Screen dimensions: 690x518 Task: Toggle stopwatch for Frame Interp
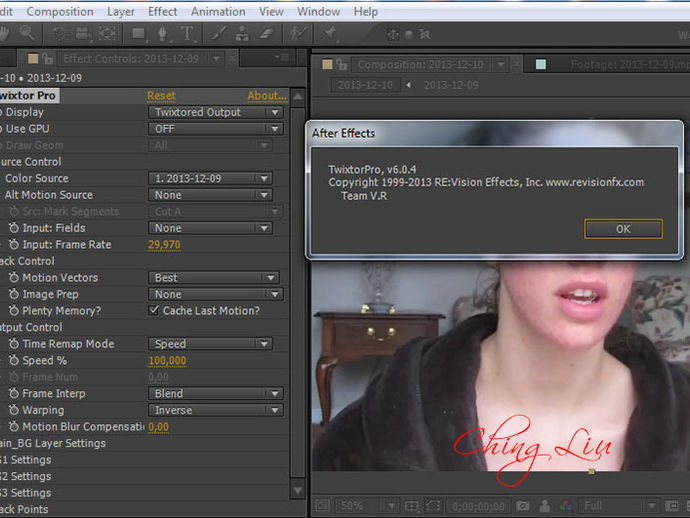point(14,393)
